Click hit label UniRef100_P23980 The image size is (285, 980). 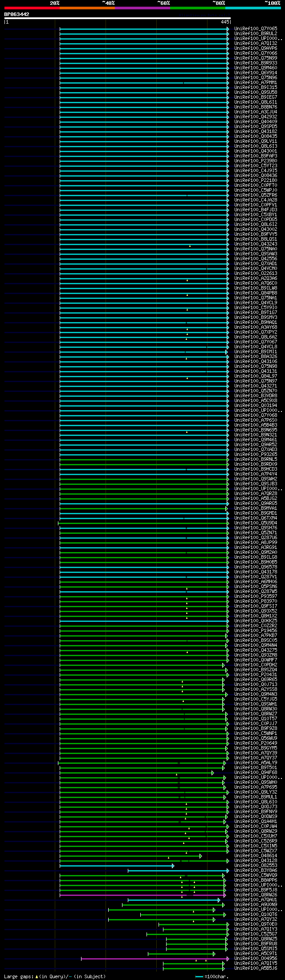pos(256,161)
